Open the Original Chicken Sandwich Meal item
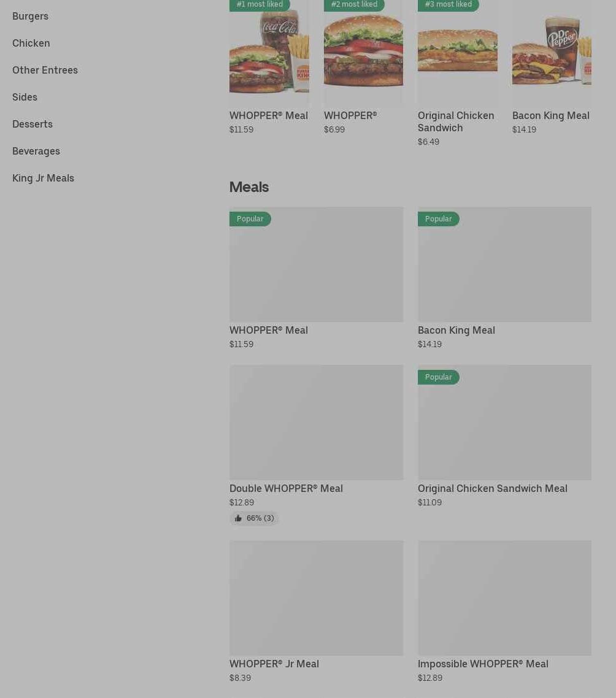 [492, 488]
